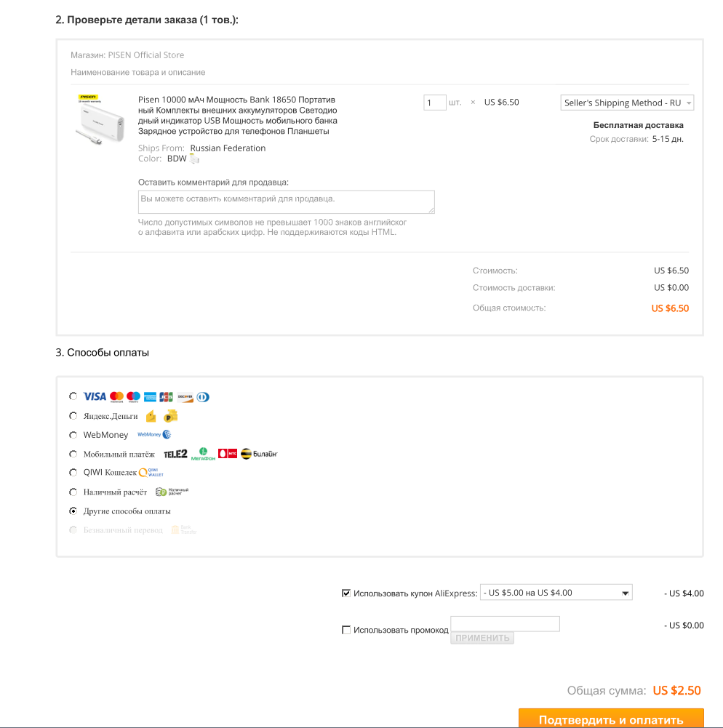Click the BDW color swatch image
The height and width of the screenshot is (728, 723).
click(194, 159)
